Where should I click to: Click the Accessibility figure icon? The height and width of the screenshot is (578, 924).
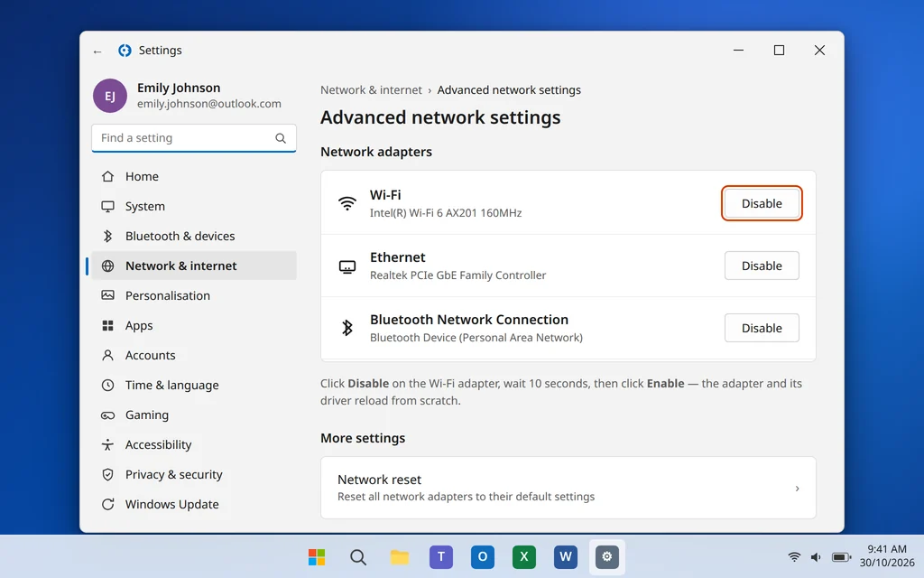point(107,444)
